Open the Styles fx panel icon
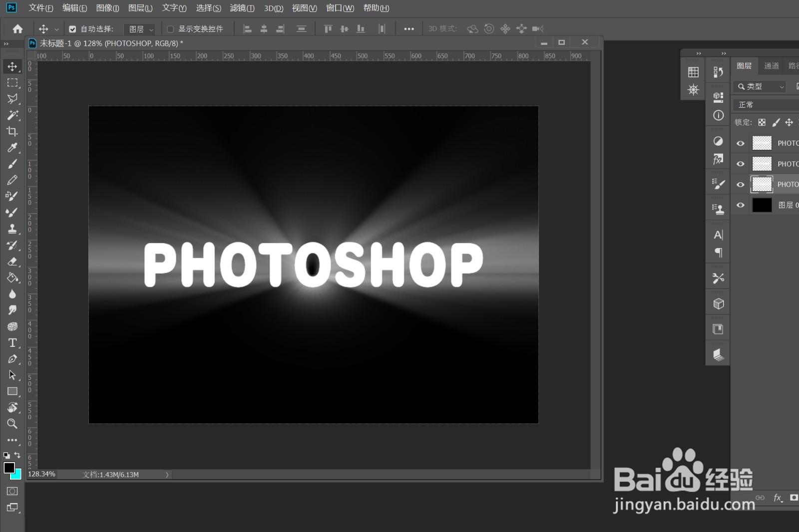 click(x=718, y=159)
